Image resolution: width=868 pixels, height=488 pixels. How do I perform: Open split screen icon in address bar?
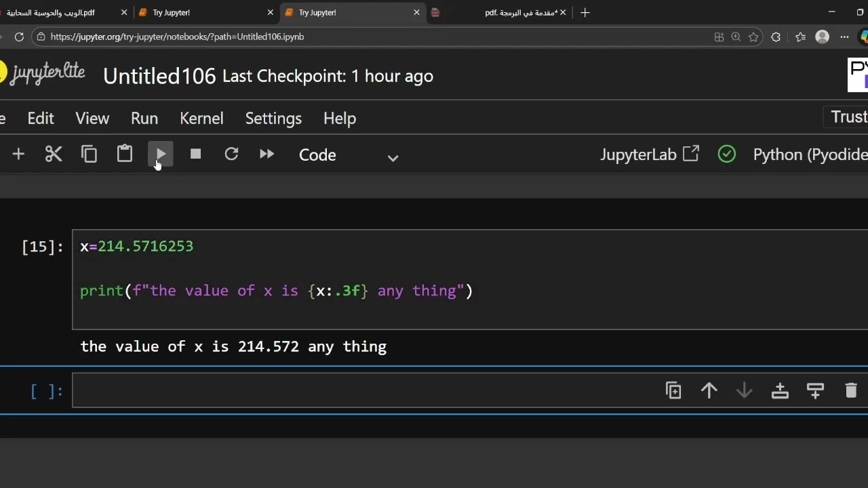click(719, 37)
